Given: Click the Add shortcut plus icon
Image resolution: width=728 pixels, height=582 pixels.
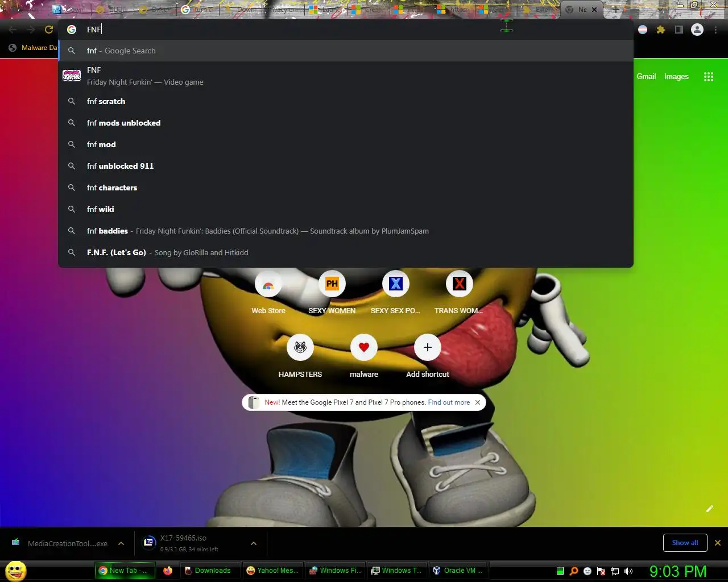Looking at the screenshot, I should point(428,347).
